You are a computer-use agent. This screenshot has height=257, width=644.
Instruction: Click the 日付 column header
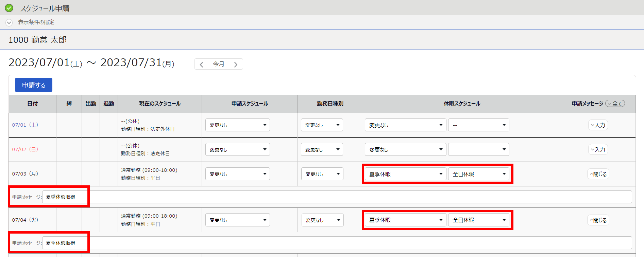32,104
